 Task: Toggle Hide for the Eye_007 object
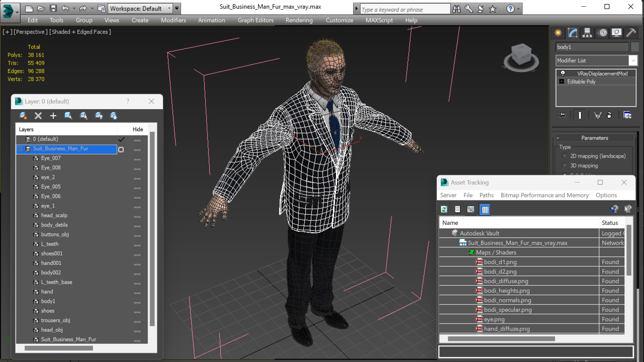(137, 159)
